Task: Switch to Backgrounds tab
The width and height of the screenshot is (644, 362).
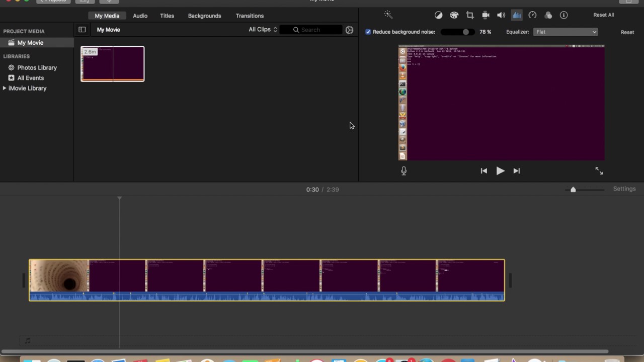Action: click(204, 16)
